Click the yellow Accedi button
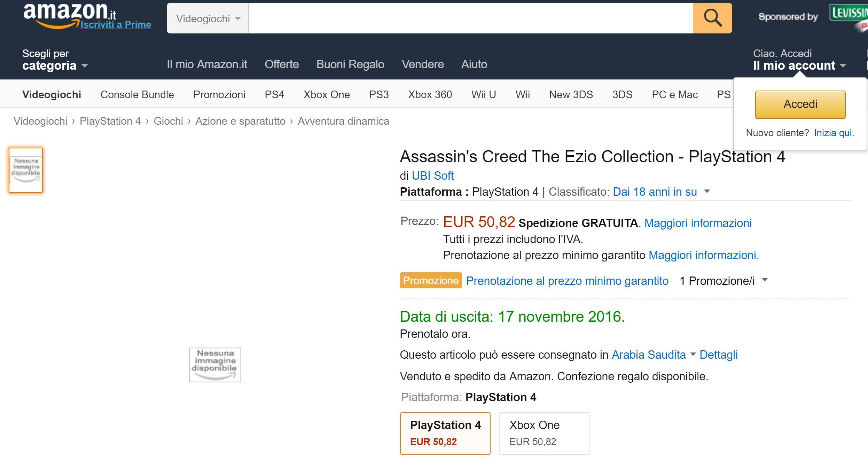868x467 pixels. click(800, 104)
